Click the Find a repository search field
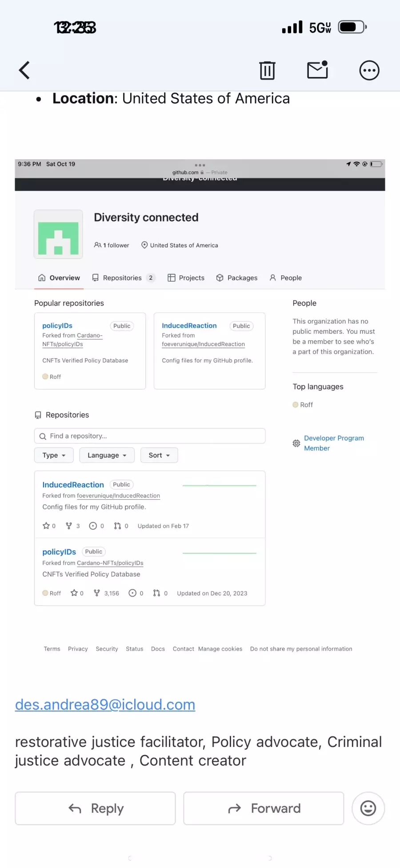Viewport: 400px width, 868px height. pyautogui.click(x=150, y=436)
